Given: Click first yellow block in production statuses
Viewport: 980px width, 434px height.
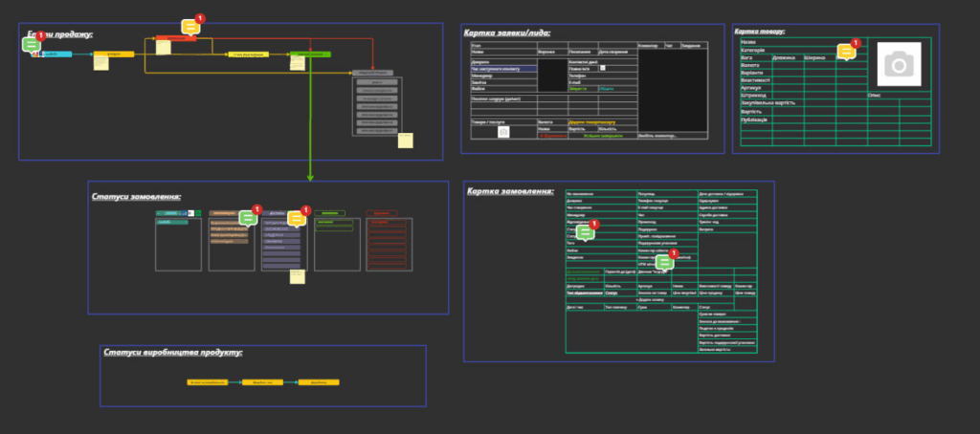Looking at the screenshot, I should click(208, 382).
